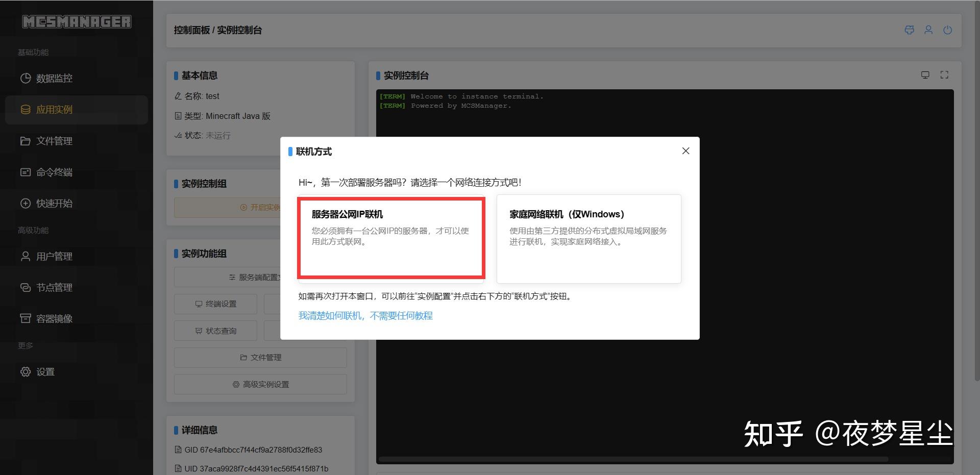Image resolution: width=980 pixels, height=475 pixels.
Task: Toggle the console display monitor icon
Action: (925, 74)
